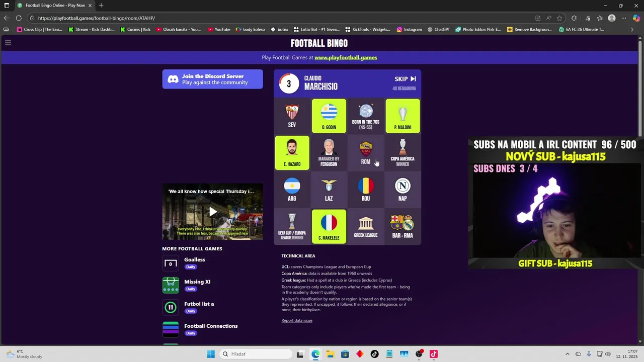
Task: Select the Sevilla (SEV) bingo cell
Action: pyautogui.click(x=292, y=116)
